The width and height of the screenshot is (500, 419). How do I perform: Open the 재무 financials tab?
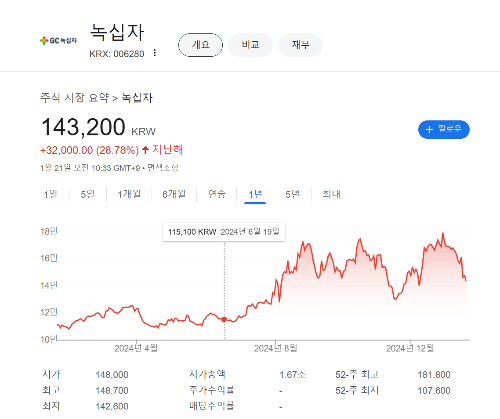[300, 45]
